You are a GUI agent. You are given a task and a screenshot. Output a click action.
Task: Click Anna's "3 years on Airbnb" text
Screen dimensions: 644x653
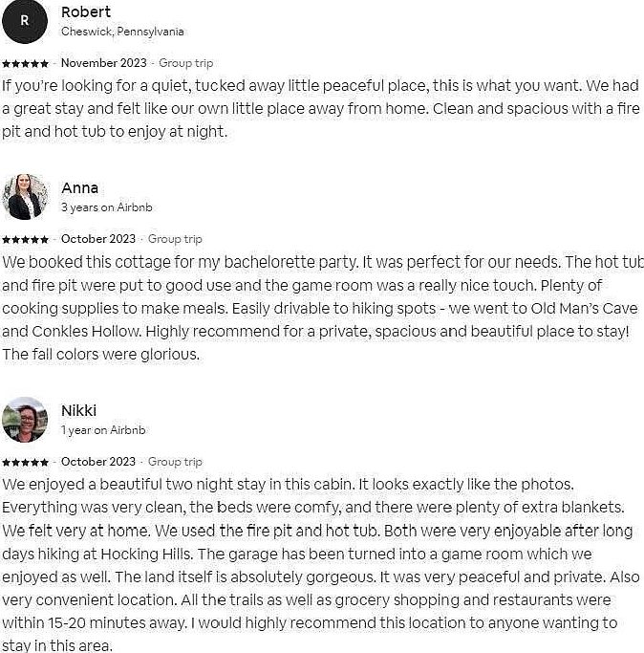point(106,207)
